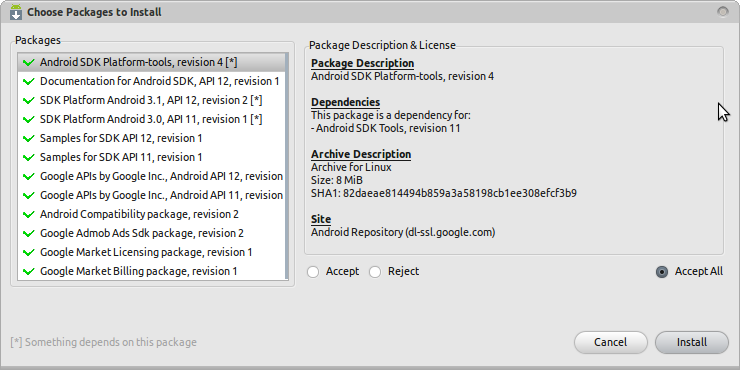The width and height of the screenshot is (740, 370).
Task: Click the window button at title bar right
Action: coord(723,11)
